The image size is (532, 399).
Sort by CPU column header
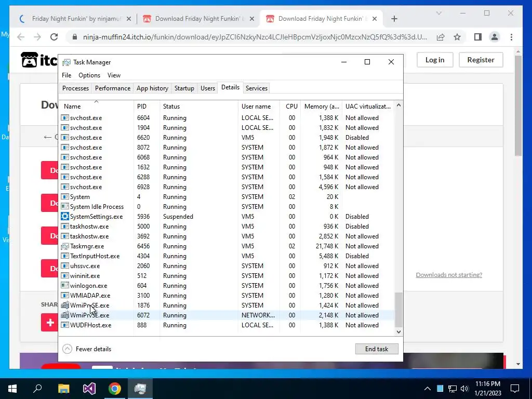pyautogui.click(x=291, y=106)
